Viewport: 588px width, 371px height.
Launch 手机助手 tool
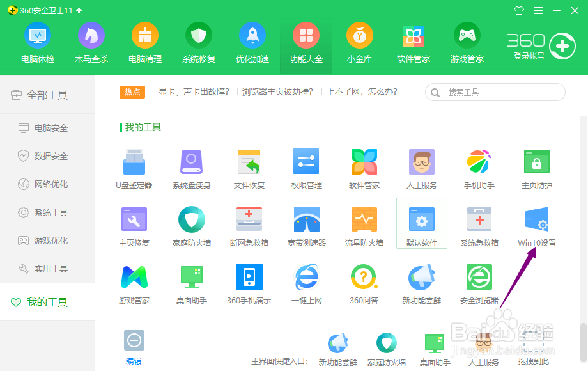(x=479, y=169)
